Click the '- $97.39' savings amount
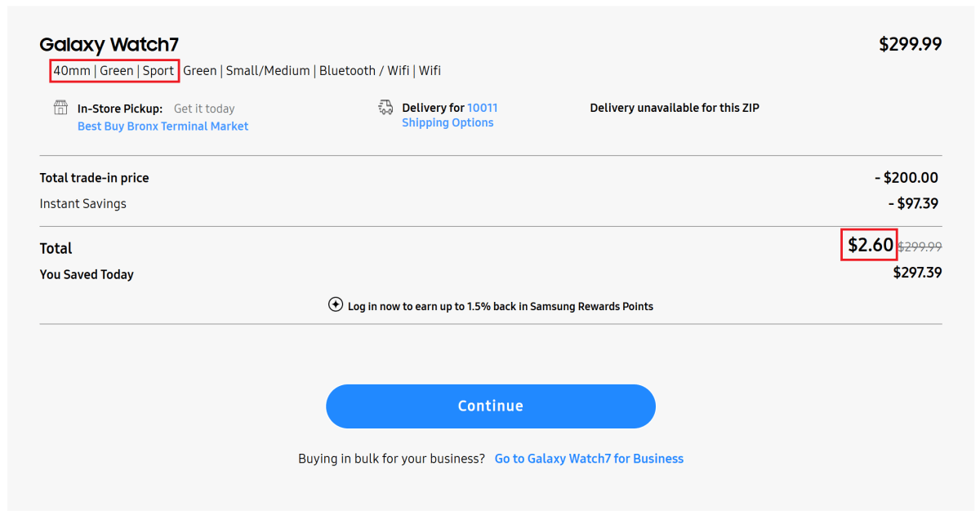 913,204
